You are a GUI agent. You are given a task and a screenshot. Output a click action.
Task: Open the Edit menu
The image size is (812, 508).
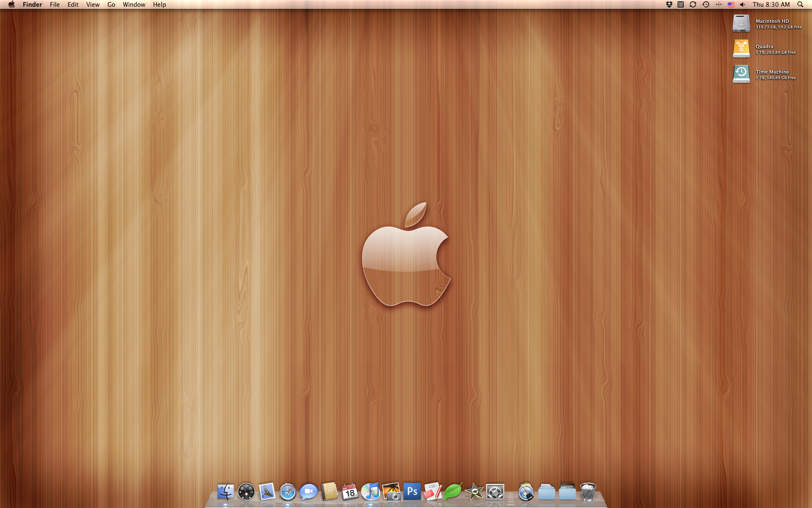point(73,5)
